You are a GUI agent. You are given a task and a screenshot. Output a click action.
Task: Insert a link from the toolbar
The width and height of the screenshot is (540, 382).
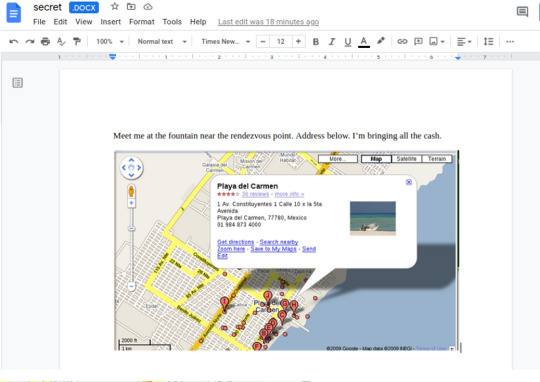402,42
